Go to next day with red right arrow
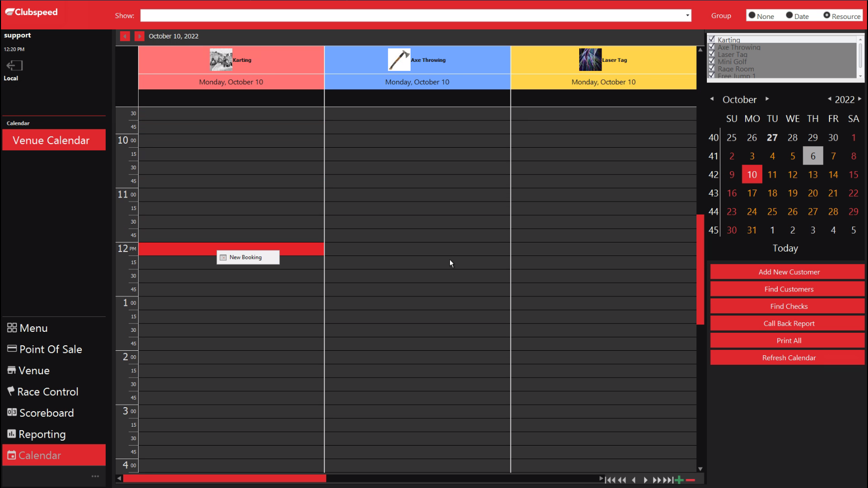 (139, 36)
